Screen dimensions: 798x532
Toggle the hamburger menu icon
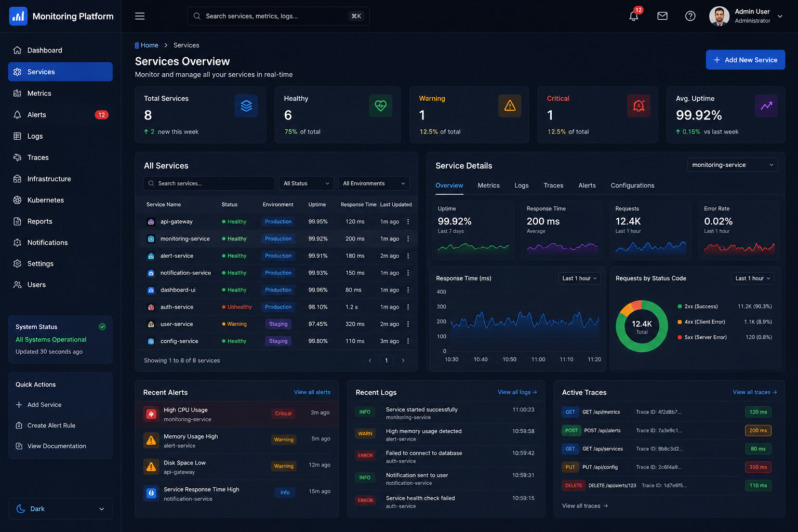(140, 16)
